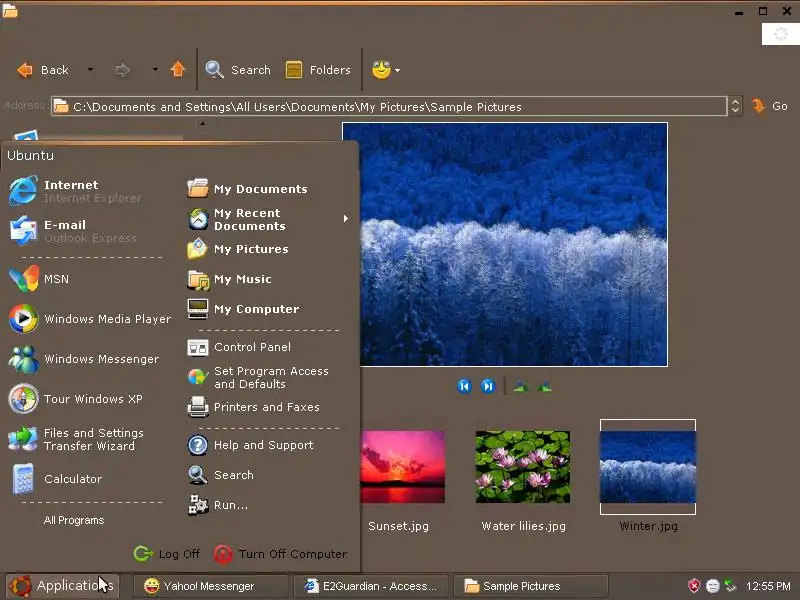This screenshot has width=800, height=600.
Task: Expand My Recent Documents submenu arrow
Action: pos(345,218)
